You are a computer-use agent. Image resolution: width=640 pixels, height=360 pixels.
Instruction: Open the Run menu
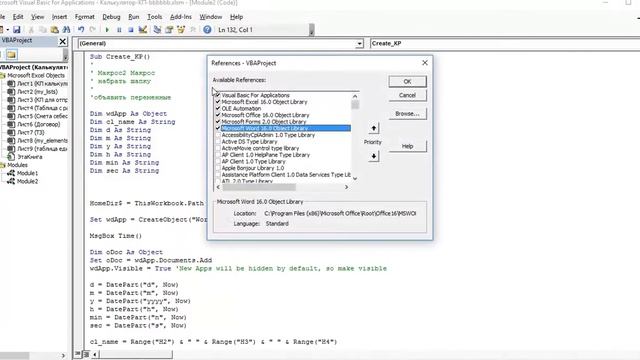coord(133,17)
